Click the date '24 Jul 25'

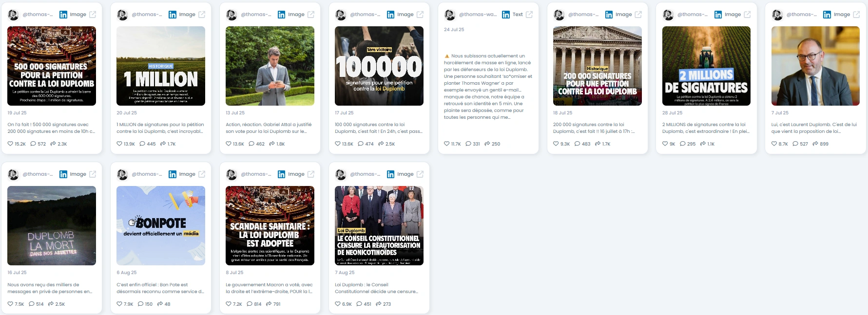(454, 30)
